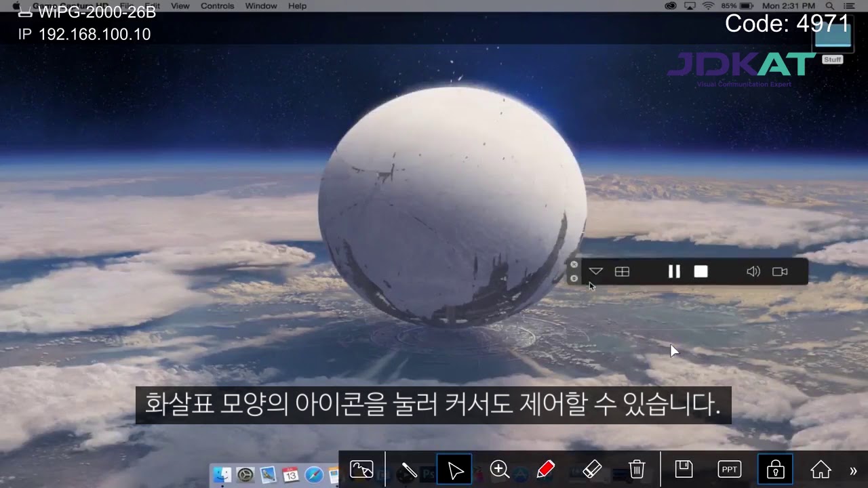The image size is (868, 488).
Task: Click the trash can to clear annotations
Action: tap(636, 469)
